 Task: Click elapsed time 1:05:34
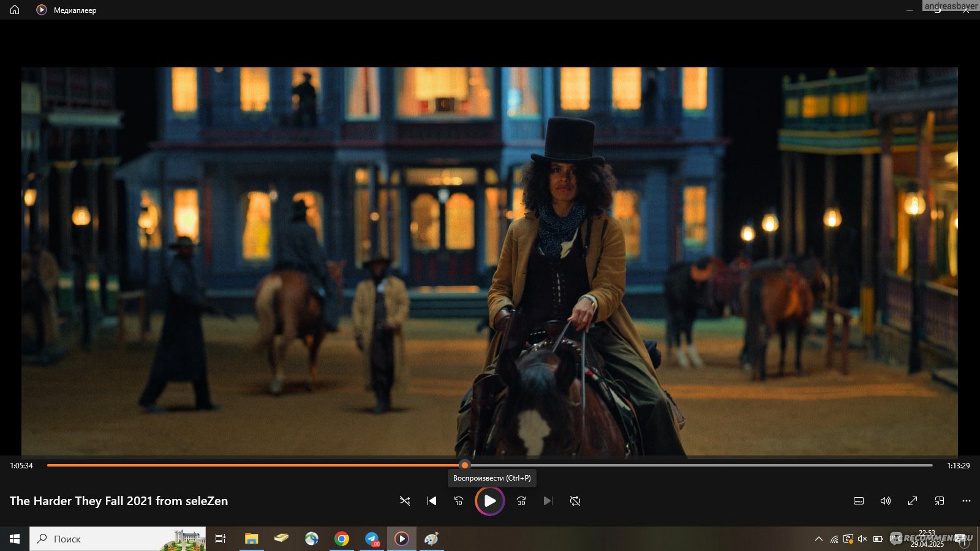point(21,466)
